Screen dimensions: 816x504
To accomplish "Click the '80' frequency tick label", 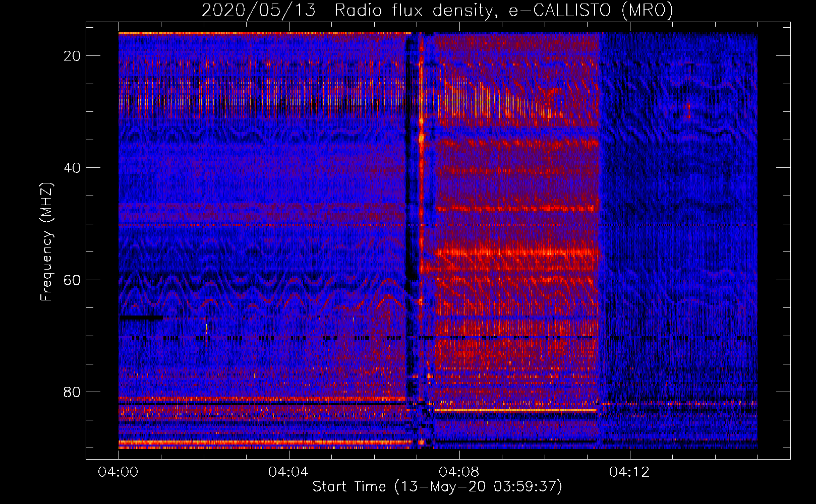I will (x=73, y=392).
